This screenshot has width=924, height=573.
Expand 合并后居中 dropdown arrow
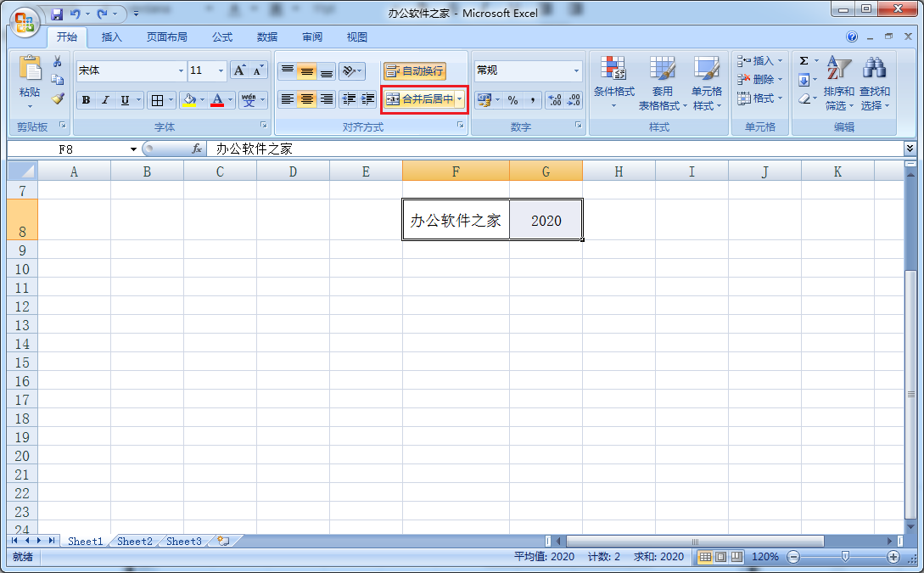[460, 99]
